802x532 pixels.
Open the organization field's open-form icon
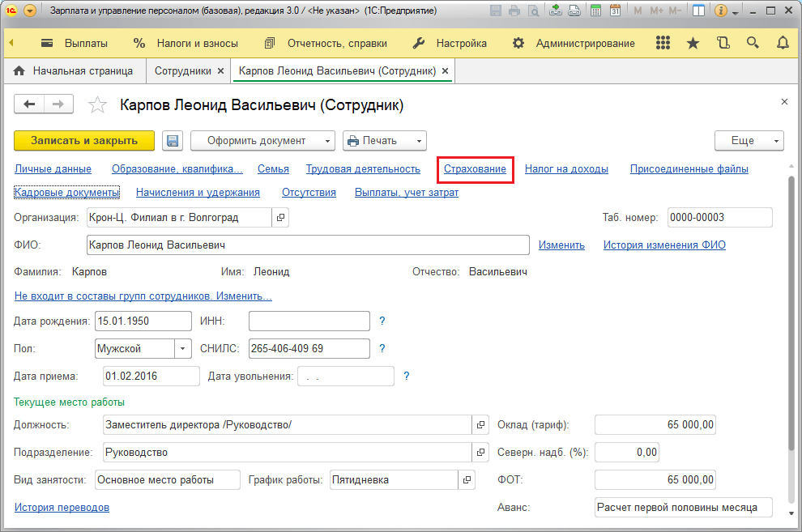point(280,217)
